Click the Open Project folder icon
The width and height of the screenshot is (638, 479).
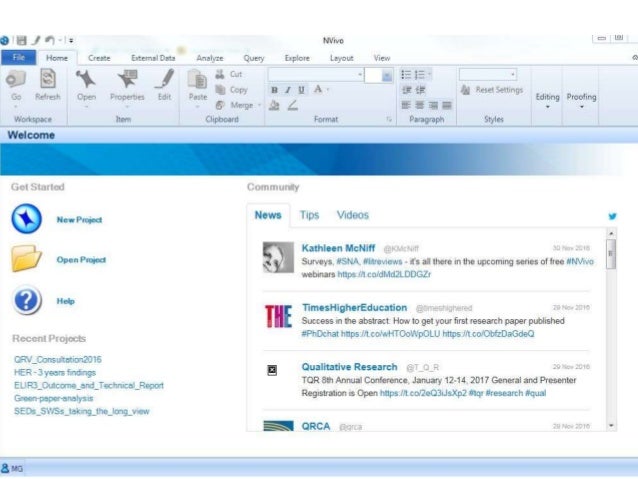(26, 258)
